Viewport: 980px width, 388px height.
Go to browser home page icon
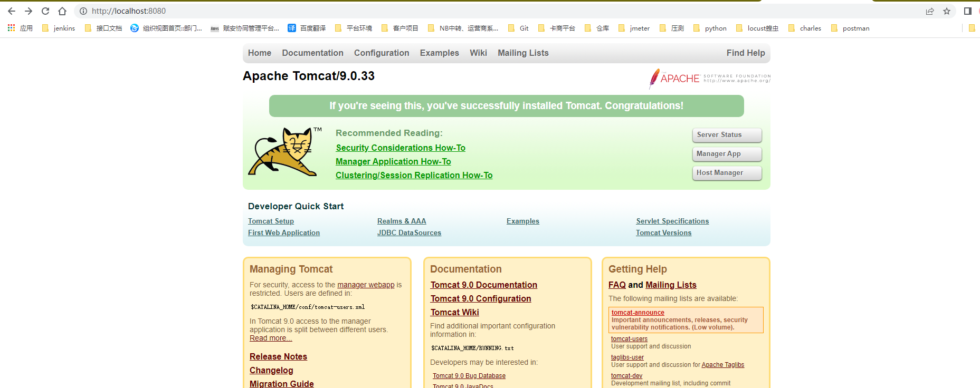pyautogui.click(x=62, y=11)
